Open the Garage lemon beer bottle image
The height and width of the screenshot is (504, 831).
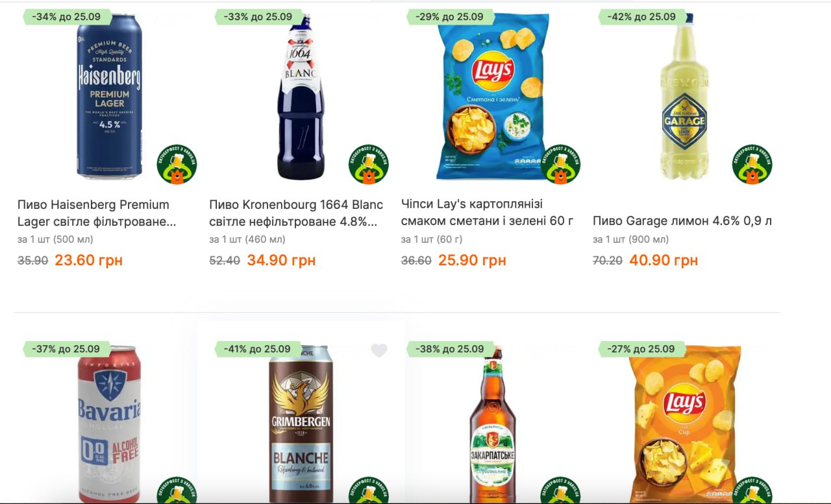[x=684, y=96]
